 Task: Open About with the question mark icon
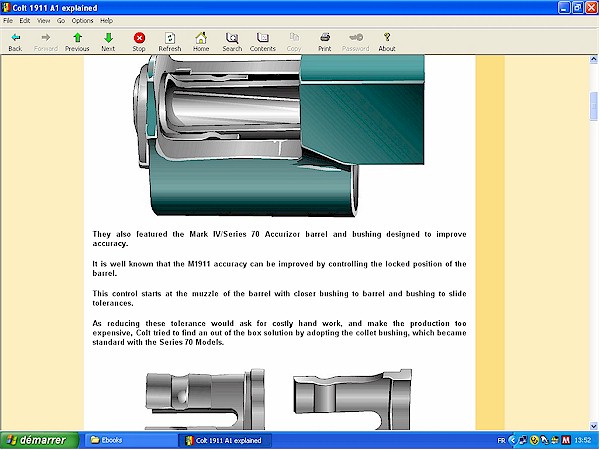(x=387, y=38)
